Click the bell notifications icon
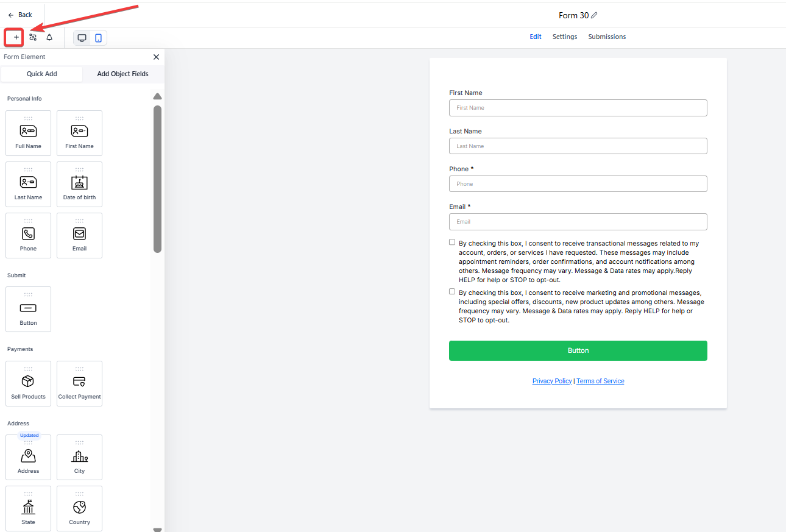 click(x=49, y=38)
